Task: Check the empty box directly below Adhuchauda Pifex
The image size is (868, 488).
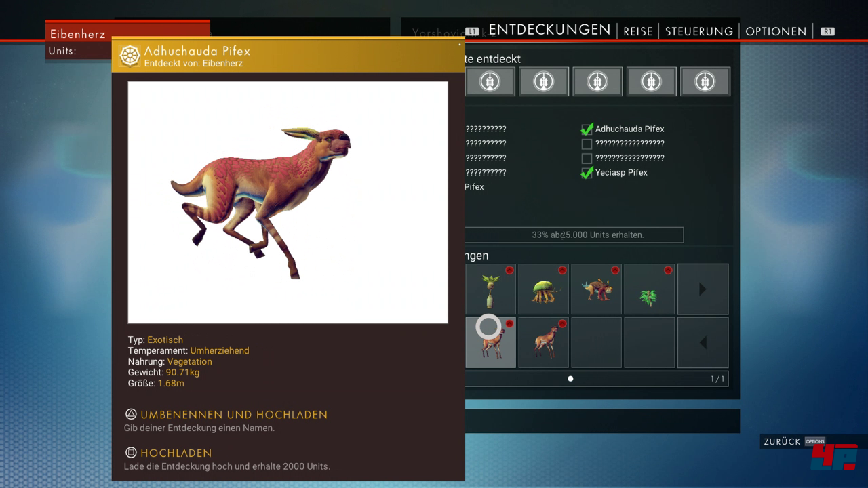Action: tap(587, 144)
